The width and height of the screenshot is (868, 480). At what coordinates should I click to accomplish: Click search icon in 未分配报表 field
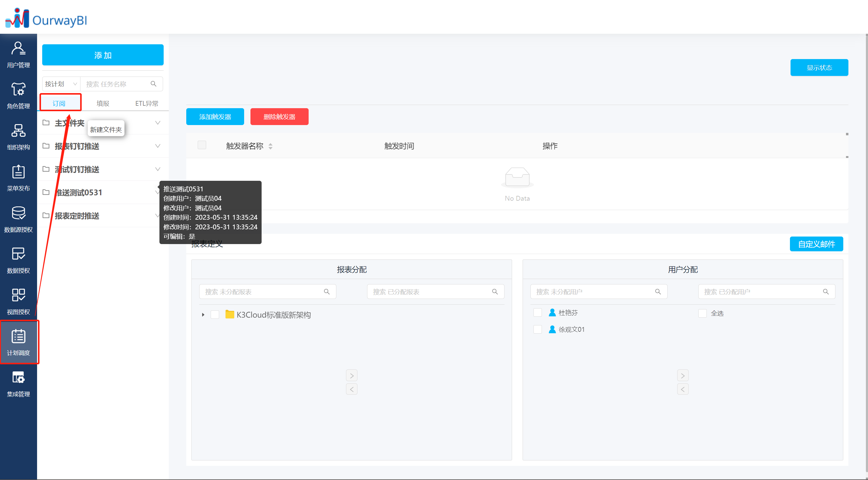tap(327, 292)
